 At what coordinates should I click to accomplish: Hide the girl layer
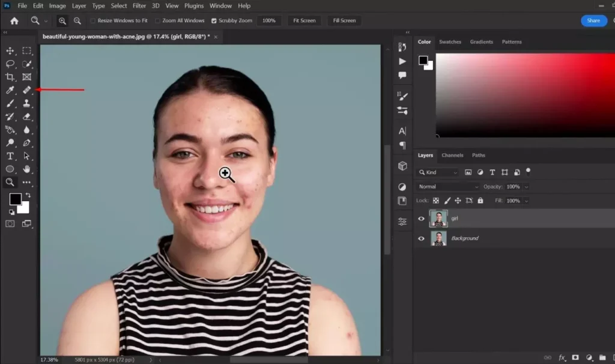click(421, 219)
